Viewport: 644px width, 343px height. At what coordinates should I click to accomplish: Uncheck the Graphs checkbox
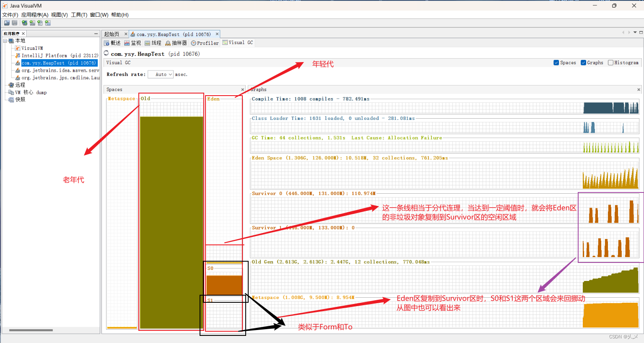click(x=583, y=62)
